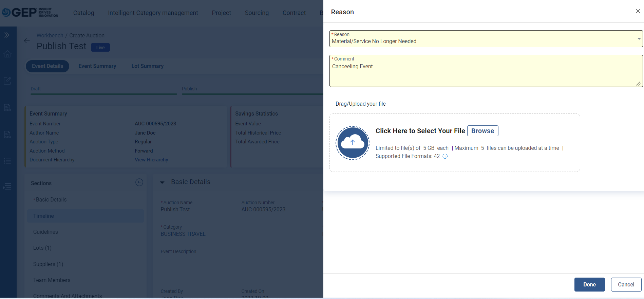
Task: Click the supported file formats info icon
Action: coord(445,156)
